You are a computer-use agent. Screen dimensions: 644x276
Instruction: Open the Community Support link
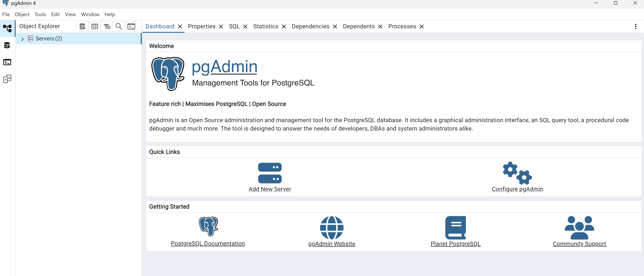tap(579, 244)
